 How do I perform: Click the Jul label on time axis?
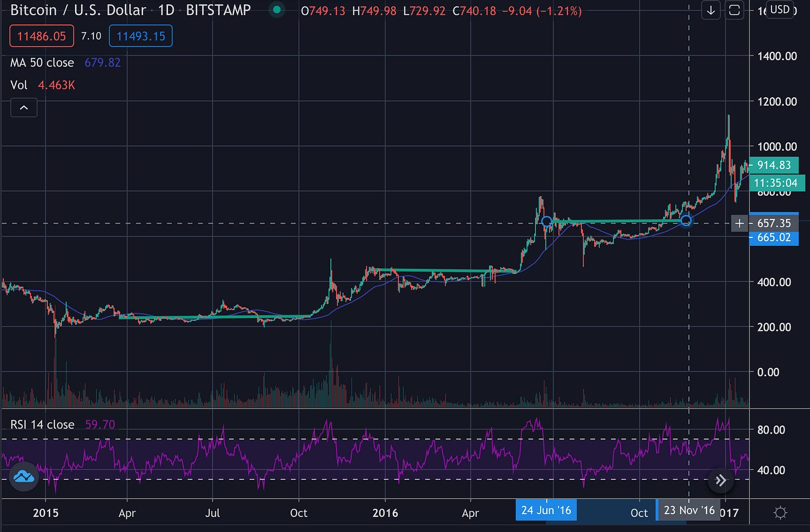point(213,513)
